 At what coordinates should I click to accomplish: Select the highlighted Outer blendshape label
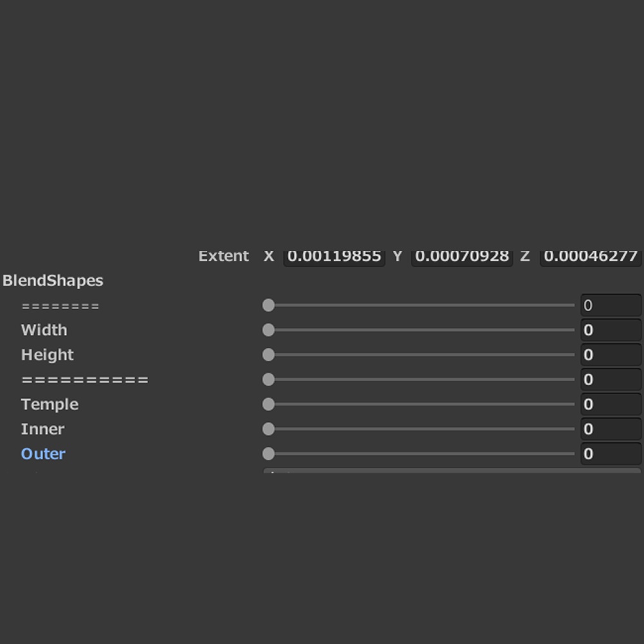tap(43, 454)
